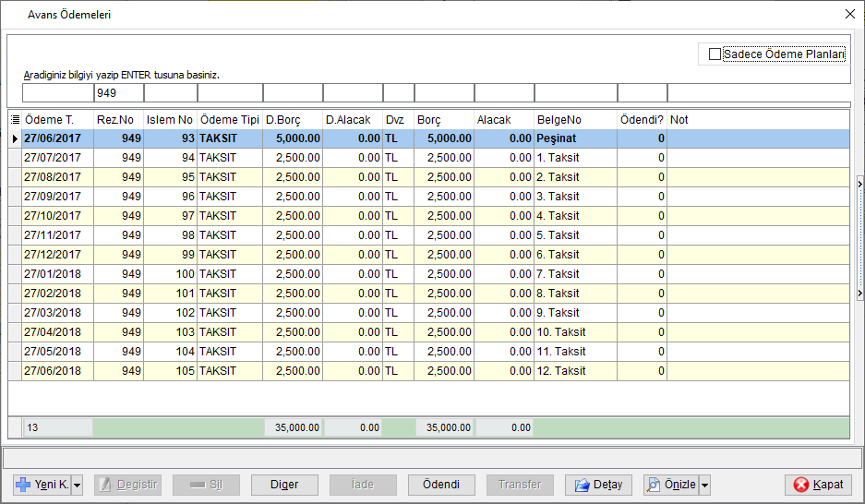Expand the Önizle dropdown arrow
This screenshot has height=504, width=865.
[x=704, y=485]
